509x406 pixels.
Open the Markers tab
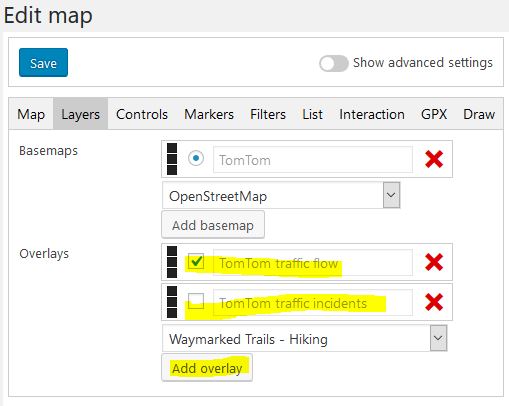[x=209, y=114]
